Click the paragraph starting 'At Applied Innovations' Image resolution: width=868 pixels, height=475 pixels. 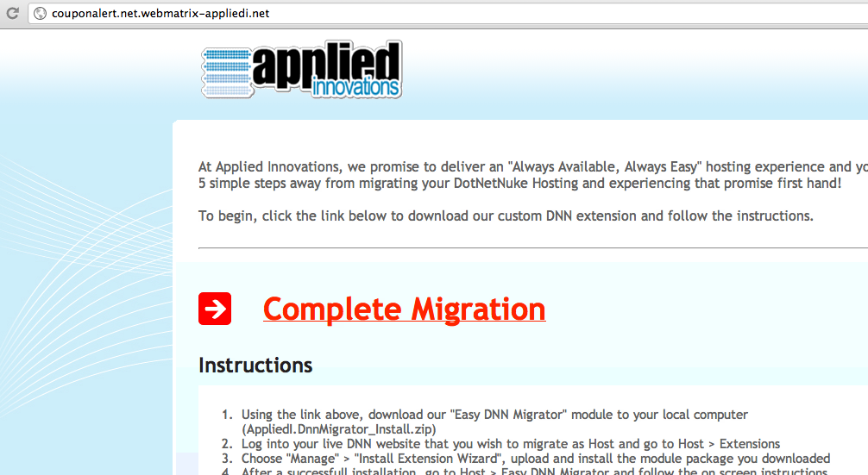(x=533, y=175)
